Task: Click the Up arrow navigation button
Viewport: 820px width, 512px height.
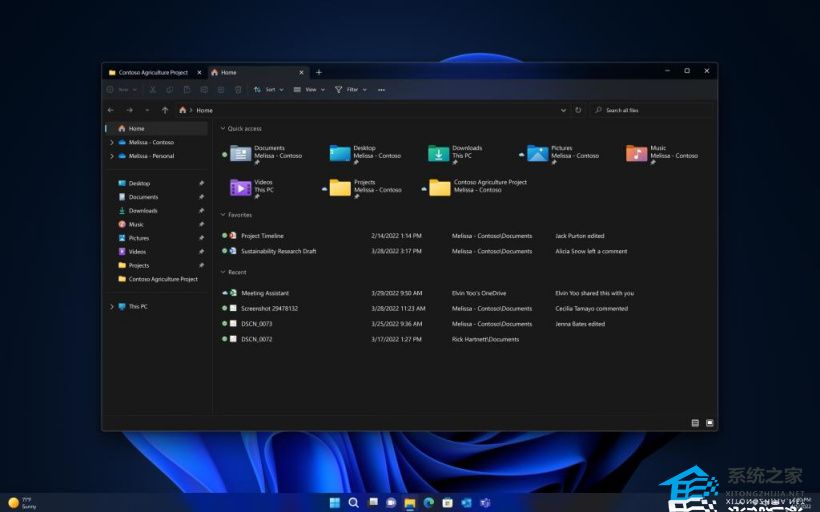Action: click(165, 110)
